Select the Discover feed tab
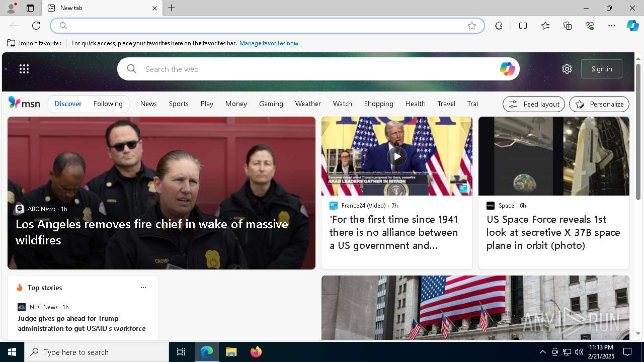This screenshot has width=644, height=362. pos(68,104)
